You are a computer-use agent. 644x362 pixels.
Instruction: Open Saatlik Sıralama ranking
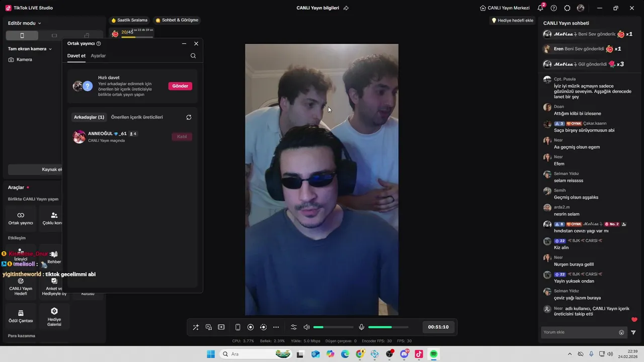pos(129,20)
